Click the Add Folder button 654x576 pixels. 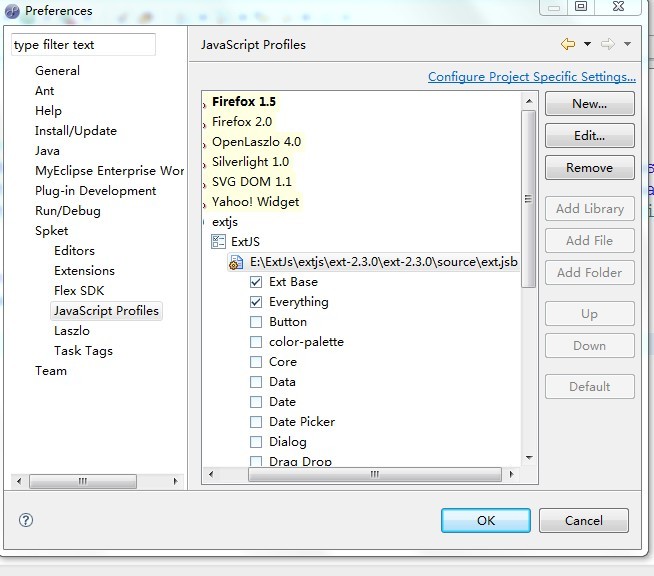(589, 273)
